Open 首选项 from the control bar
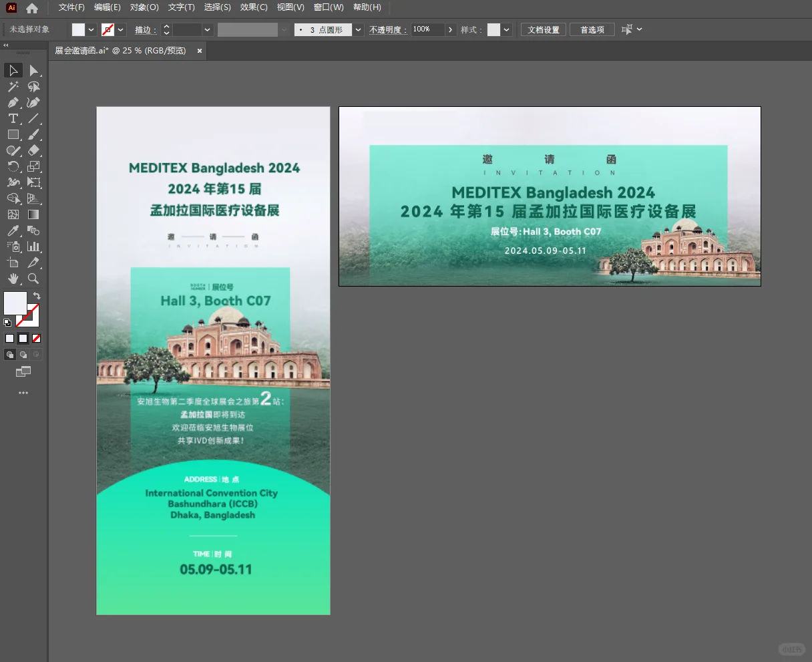 [592, 29]
